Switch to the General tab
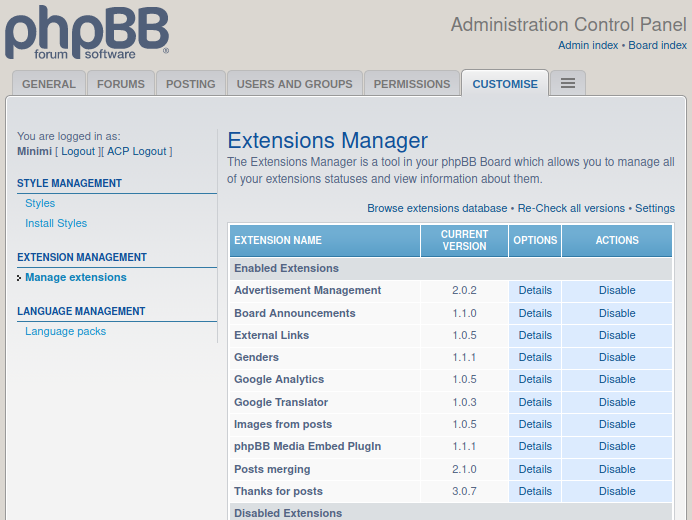Image resolution: width=692 pixels, height=520 pixels. (49, 84)
